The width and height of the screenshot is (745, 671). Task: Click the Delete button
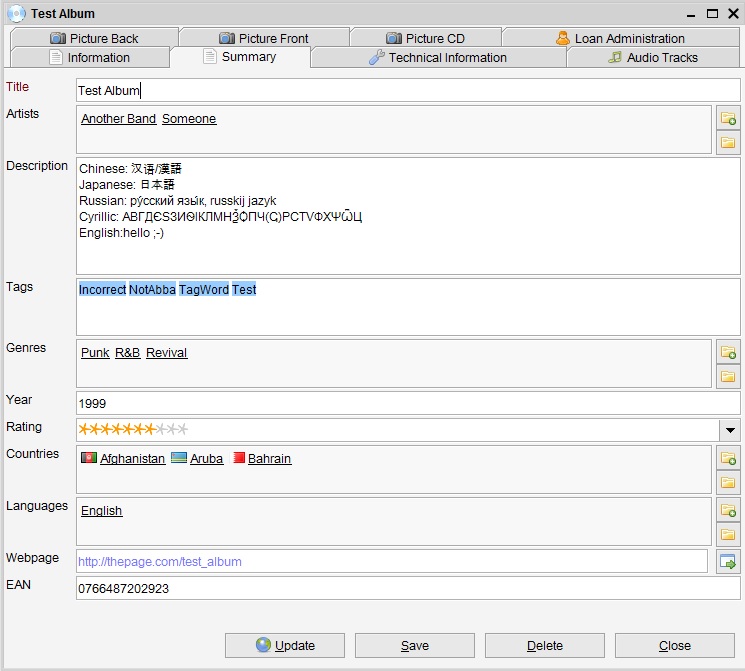coord(545,645)
